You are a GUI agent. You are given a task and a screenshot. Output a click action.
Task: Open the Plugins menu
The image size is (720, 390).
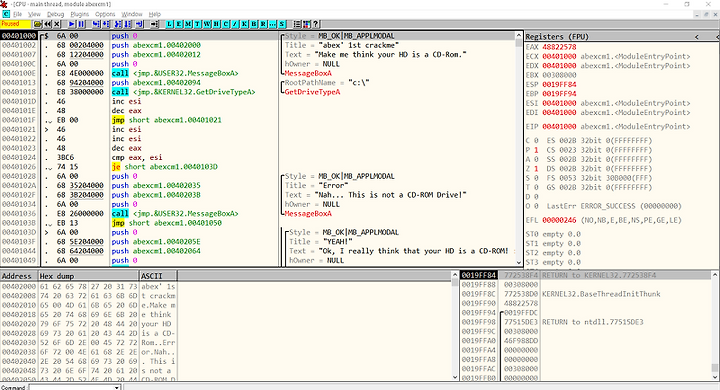point(80,14)
